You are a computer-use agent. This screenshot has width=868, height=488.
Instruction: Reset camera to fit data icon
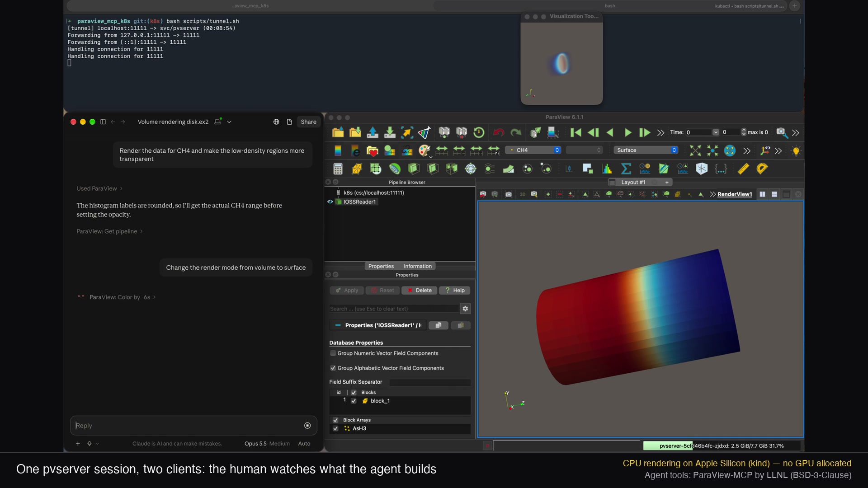click(x=695, y=150)
